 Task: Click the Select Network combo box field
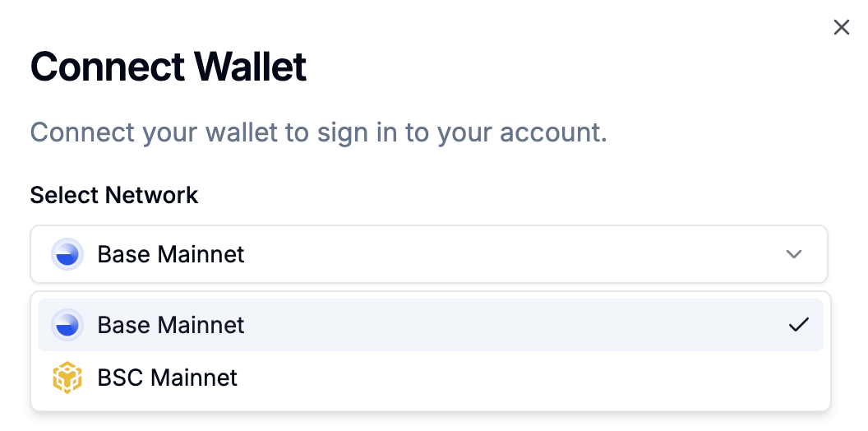click(429, 254)
